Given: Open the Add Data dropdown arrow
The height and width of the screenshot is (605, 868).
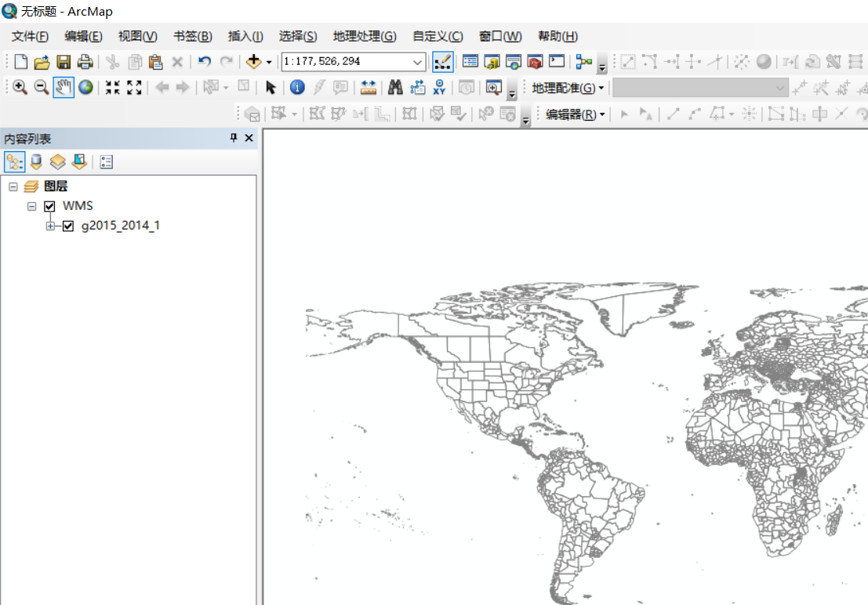Looking at the screenshot, I should pyautogui.click(x=269, y=62).
